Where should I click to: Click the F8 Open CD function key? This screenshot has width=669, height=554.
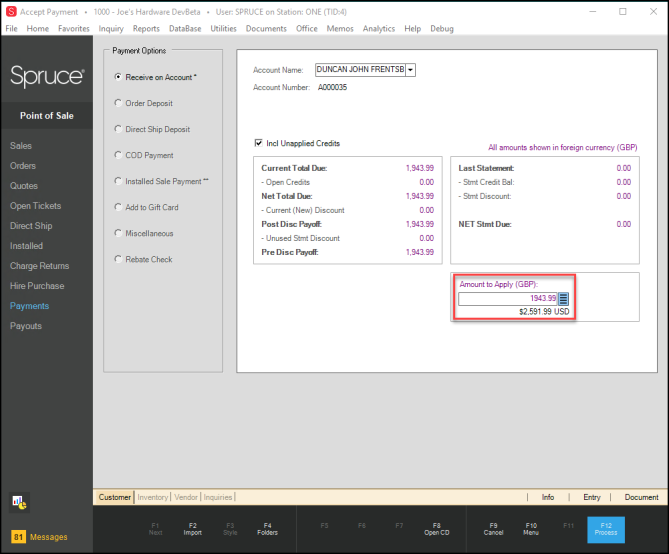tap(436, 529)
